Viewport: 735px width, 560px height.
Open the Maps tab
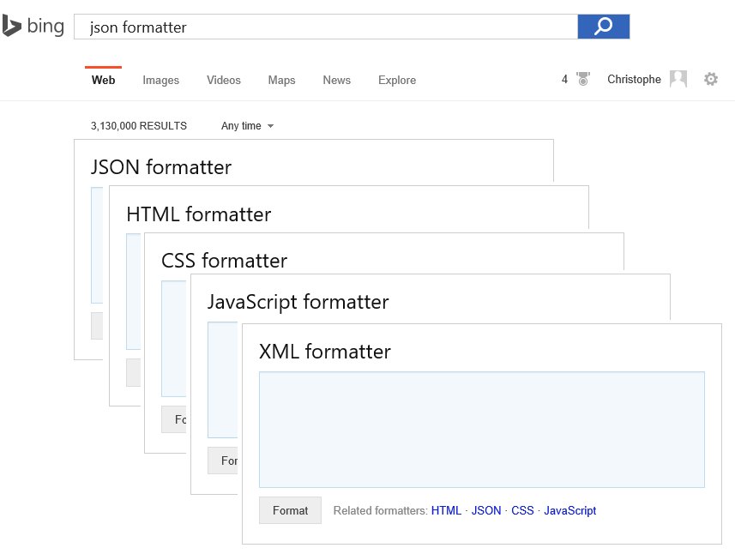(x=281, y=80)
